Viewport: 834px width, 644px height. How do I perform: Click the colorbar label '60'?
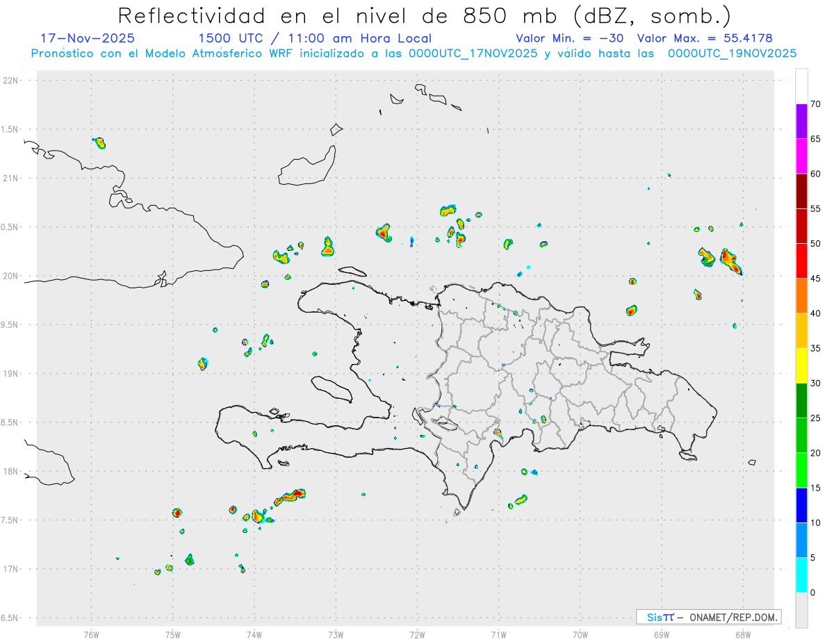pyautogui.click(x=815, y=174)
